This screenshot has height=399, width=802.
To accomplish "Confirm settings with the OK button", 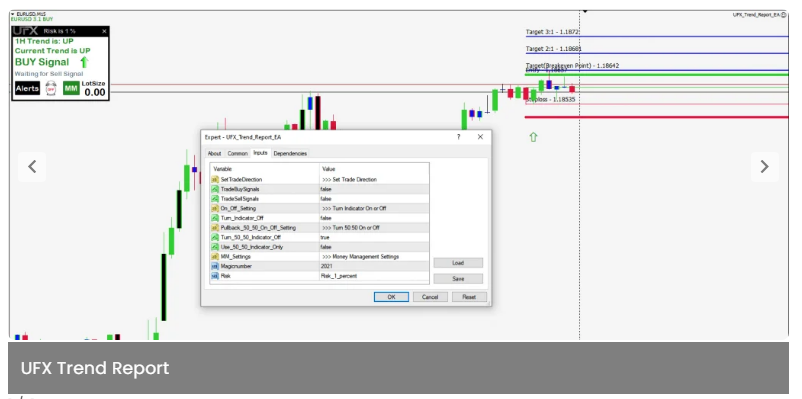I will [x=391, y=297].
